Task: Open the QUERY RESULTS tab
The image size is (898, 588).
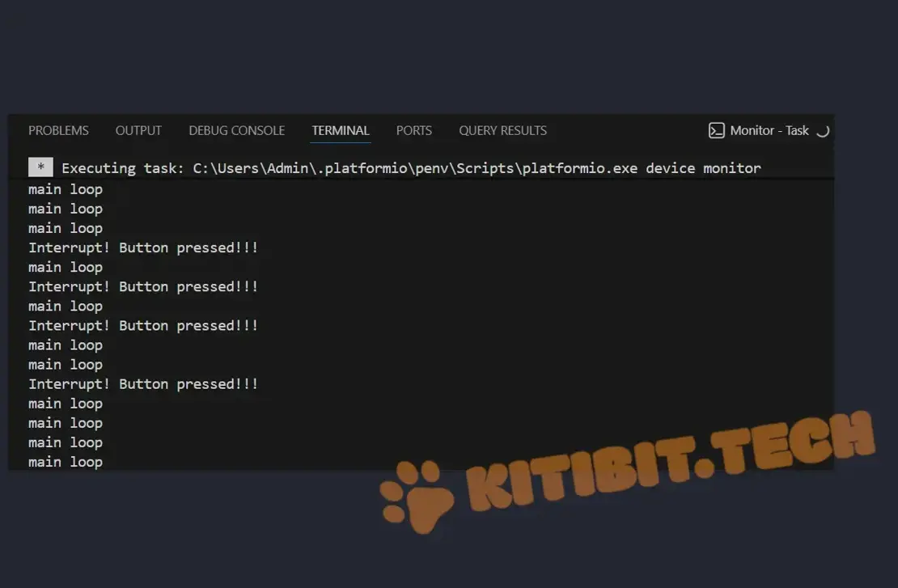Action: tap(502, 130)
